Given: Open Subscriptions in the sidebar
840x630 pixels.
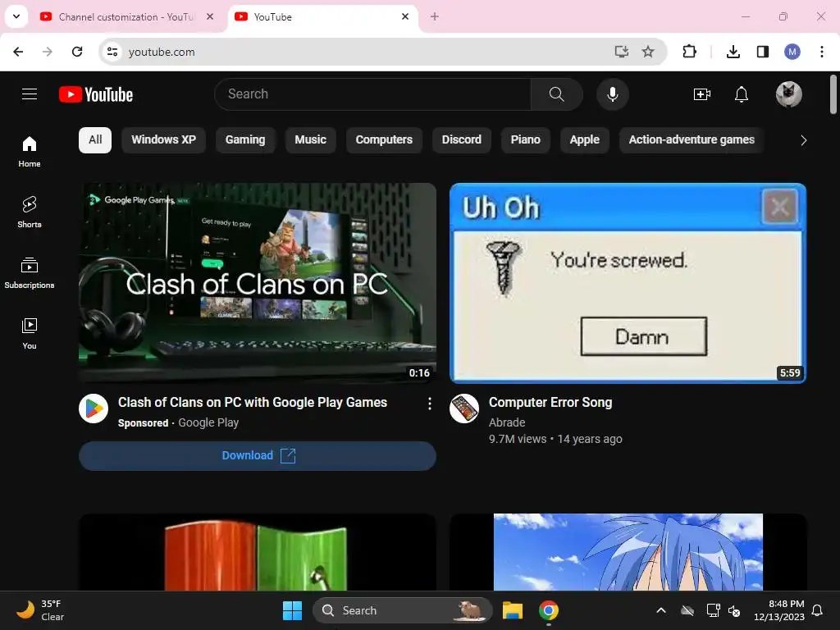Looking at the screenshot, I should [30, 272].
